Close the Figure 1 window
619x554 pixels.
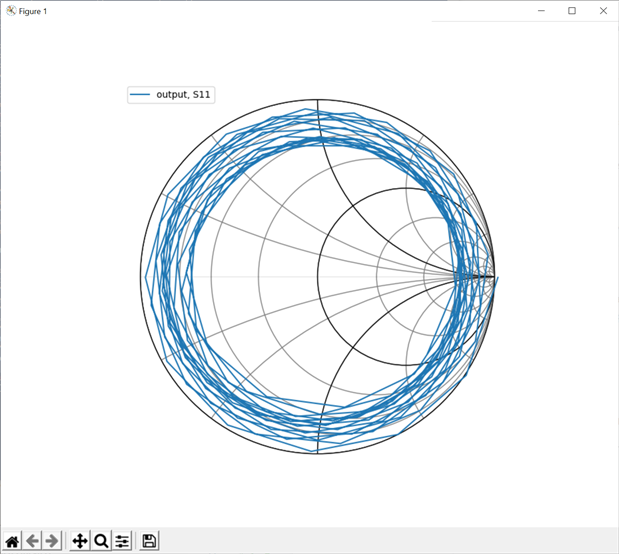(602, 11)
